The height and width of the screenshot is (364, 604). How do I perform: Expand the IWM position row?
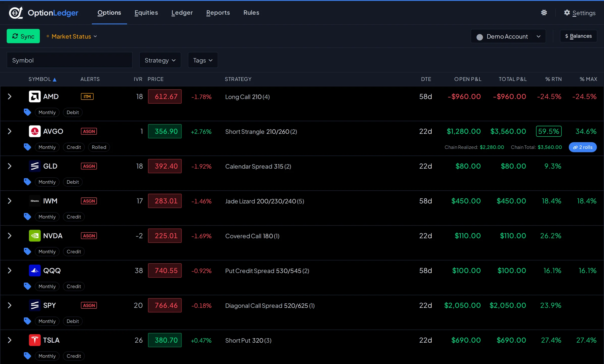click(10, 201)
